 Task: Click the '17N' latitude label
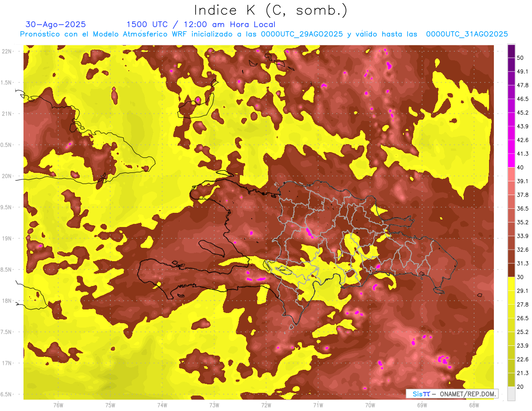[x=7, y=363]
